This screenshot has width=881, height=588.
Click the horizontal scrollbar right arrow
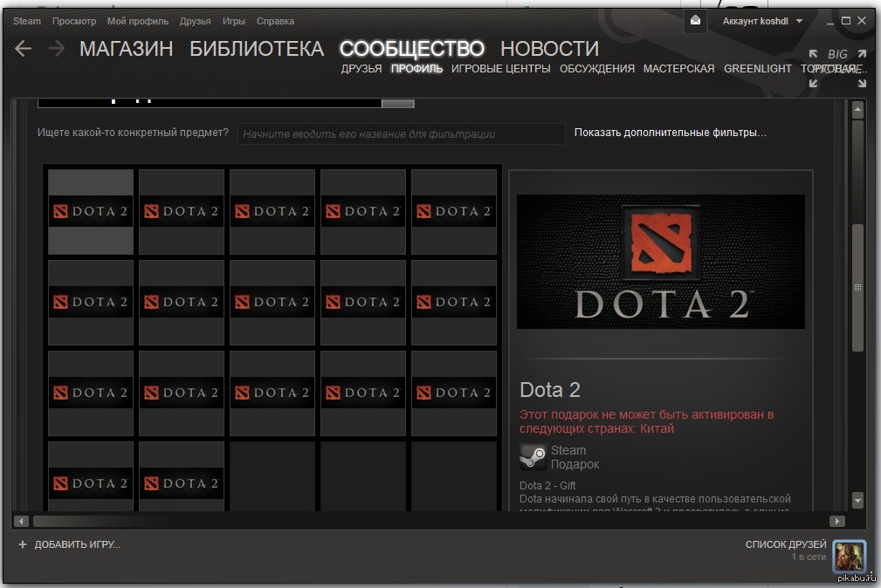coord(836,521)
